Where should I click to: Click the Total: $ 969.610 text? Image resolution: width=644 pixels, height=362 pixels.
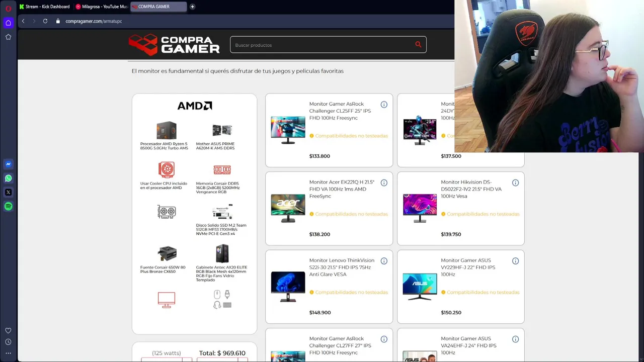[222, 353]
